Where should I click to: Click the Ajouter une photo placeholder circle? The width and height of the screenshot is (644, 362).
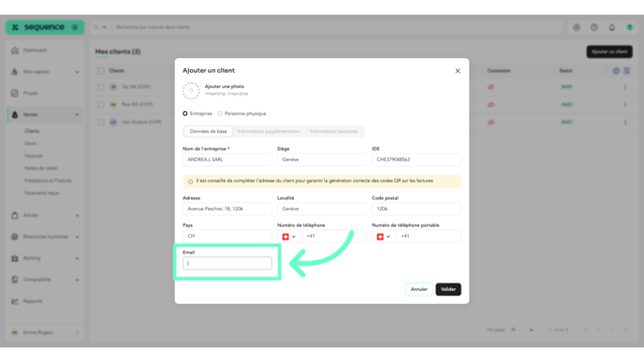coord(191,91)
